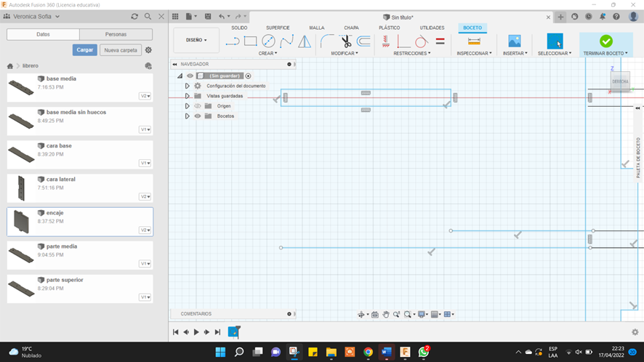644x362 pixels.
Task: Click the Nueva carpeta button
Action: coord(121,49)
